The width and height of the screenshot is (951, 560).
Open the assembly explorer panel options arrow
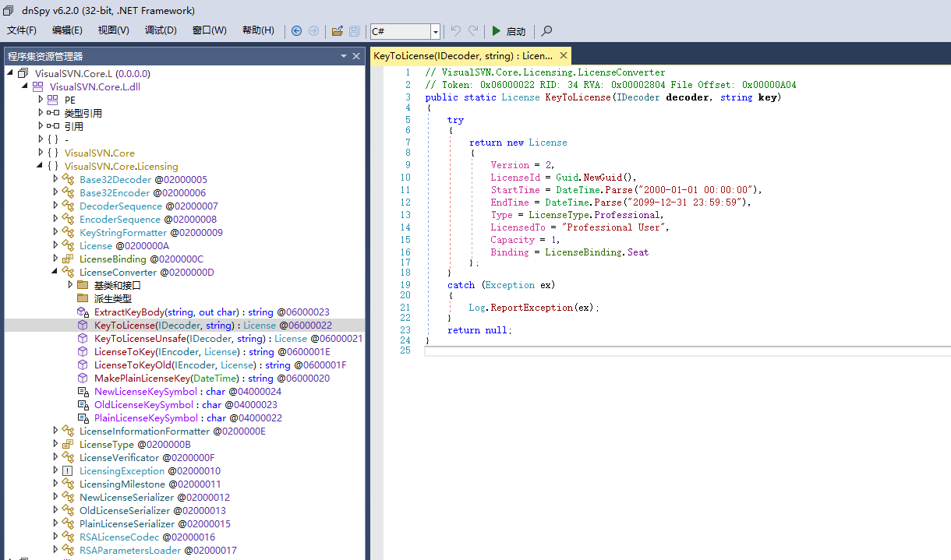344,56
